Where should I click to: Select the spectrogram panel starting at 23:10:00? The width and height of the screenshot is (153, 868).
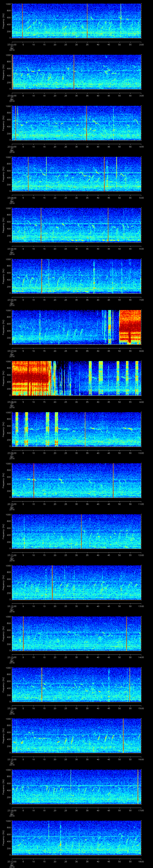tap(77, 480)
